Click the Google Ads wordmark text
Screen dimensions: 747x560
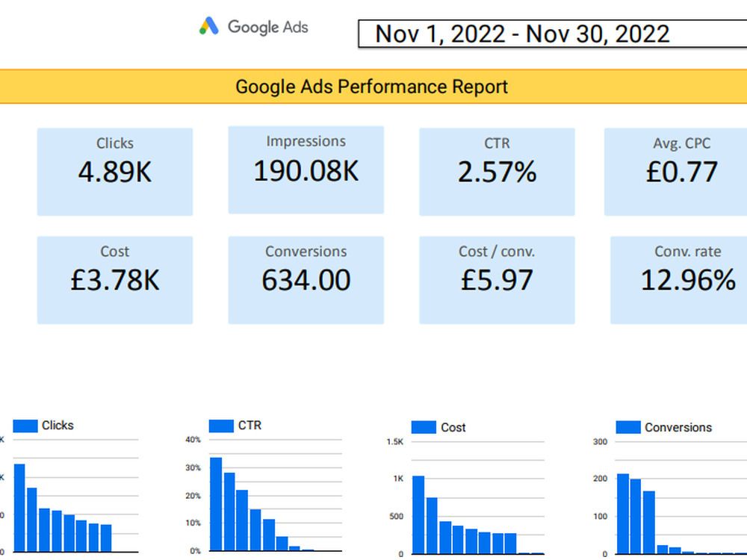tap(267, 27)
